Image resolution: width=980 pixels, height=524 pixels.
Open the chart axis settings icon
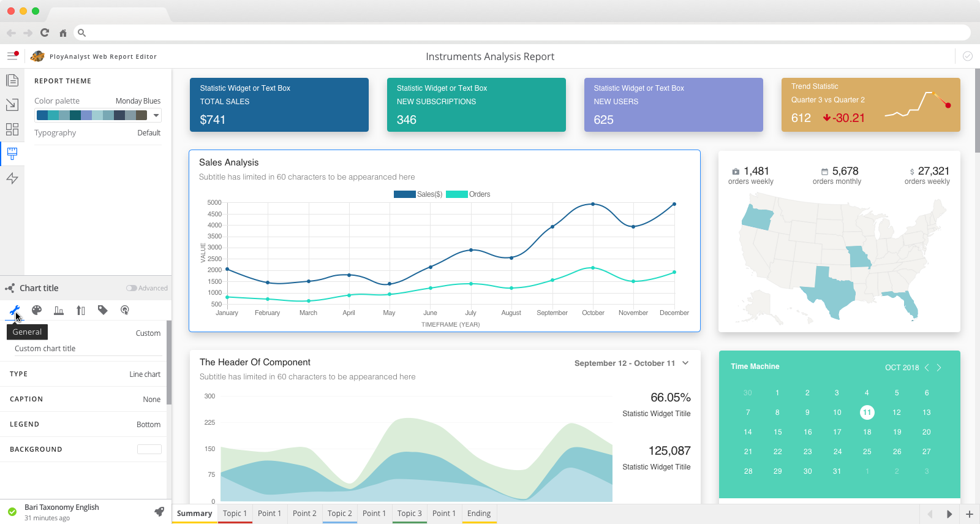(59, 310)
